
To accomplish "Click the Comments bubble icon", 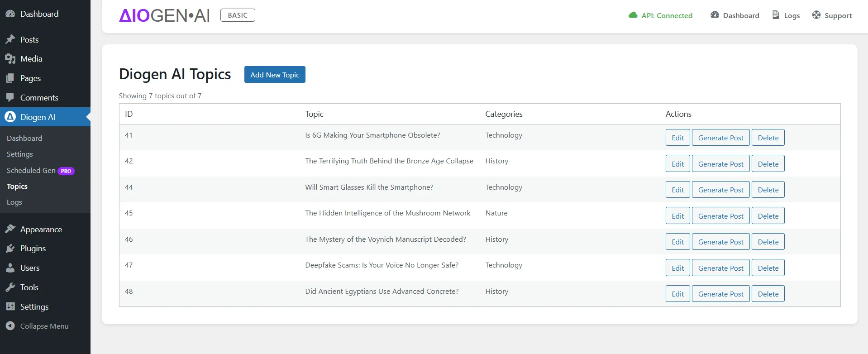I will (x=10, y=98).
